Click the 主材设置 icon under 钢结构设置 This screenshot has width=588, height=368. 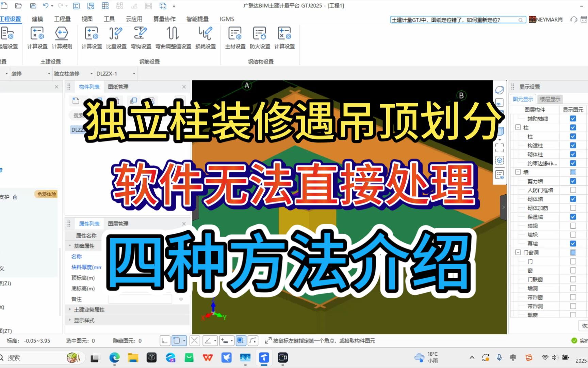235,37
